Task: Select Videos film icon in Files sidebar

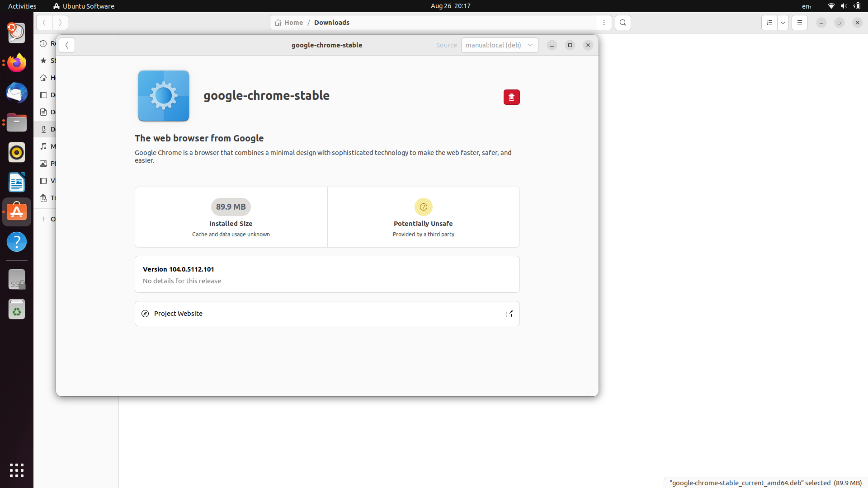Action: [x=43, y=181]
